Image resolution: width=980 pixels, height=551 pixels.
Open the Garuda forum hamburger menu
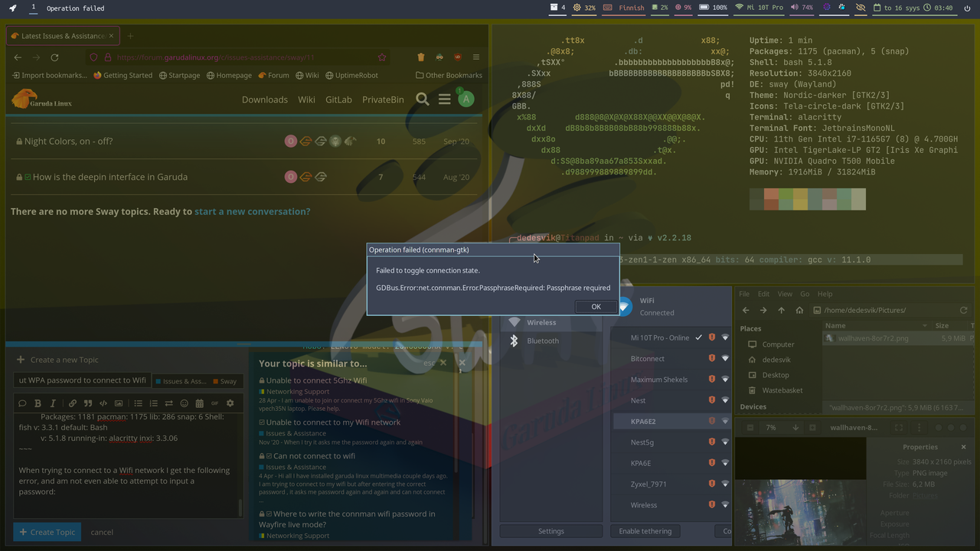444,99
